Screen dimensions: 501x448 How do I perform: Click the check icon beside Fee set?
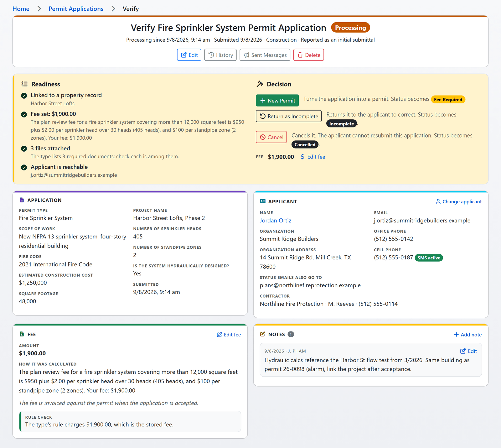[x=24, y=114]
